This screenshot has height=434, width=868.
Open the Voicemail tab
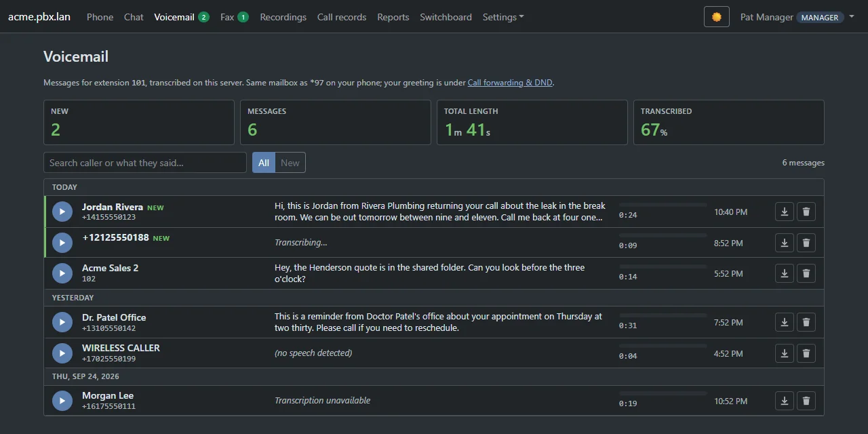(x=182, y=17)
